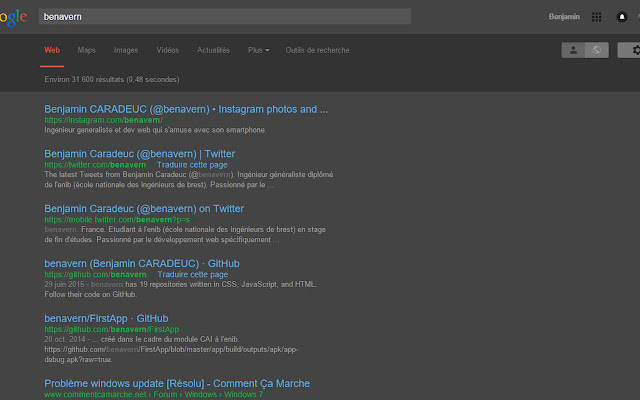640x400 pixels.
Task: Open the Instagram photos result title
Action: coord(186,109)
